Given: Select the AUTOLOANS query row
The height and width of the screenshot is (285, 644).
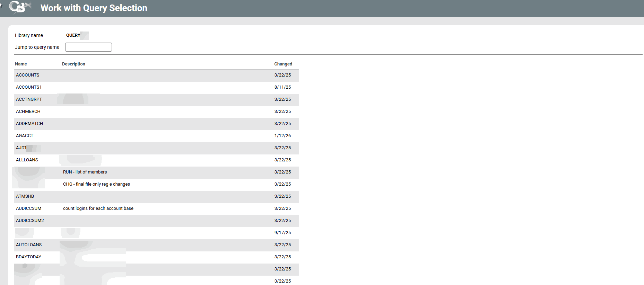Looking at the screenshot, I should (29, 245).
